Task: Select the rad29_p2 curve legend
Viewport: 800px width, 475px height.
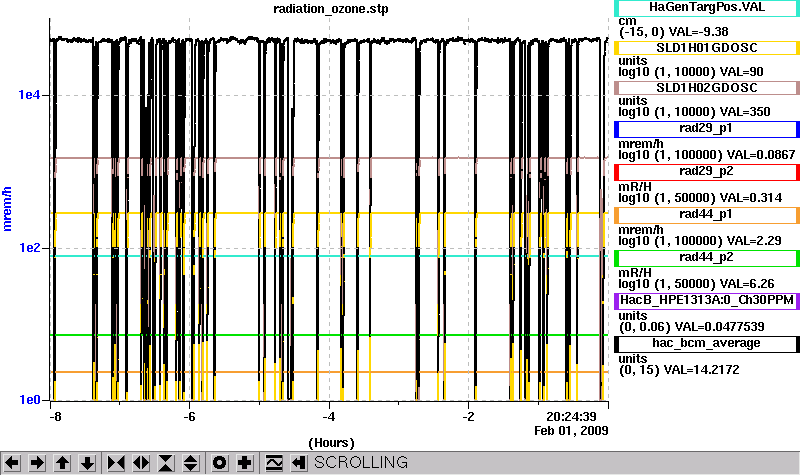Action: tap(707, 171)
